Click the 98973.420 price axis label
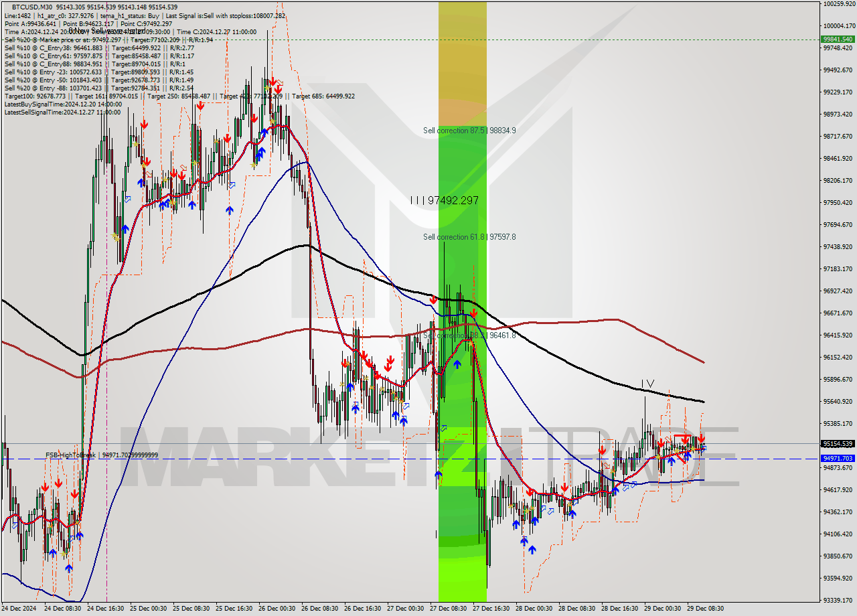This screenshot has height=616, width=857. [x=838, y=114]
